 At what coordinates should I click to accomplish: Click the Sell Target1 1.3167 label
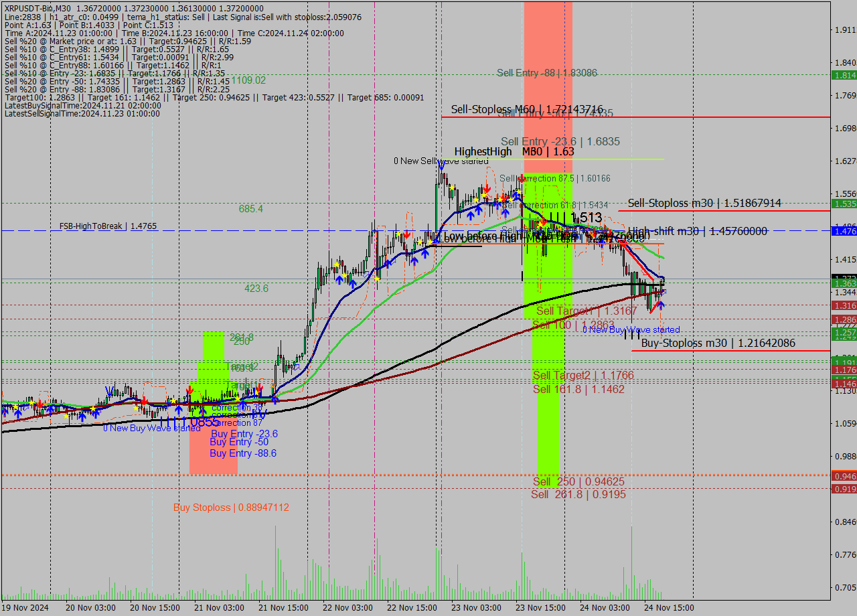[x=587, y=311]
